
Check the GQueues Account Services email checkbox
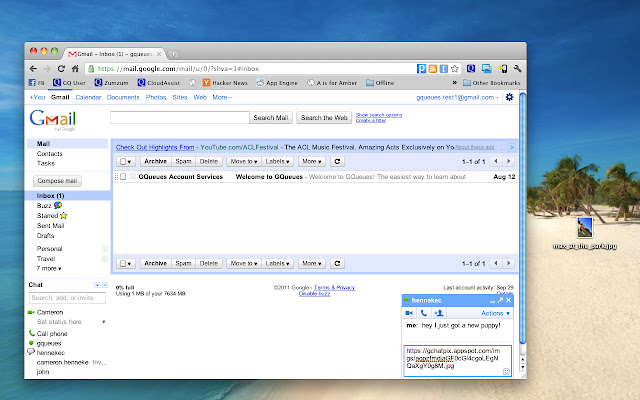[123, 176]
